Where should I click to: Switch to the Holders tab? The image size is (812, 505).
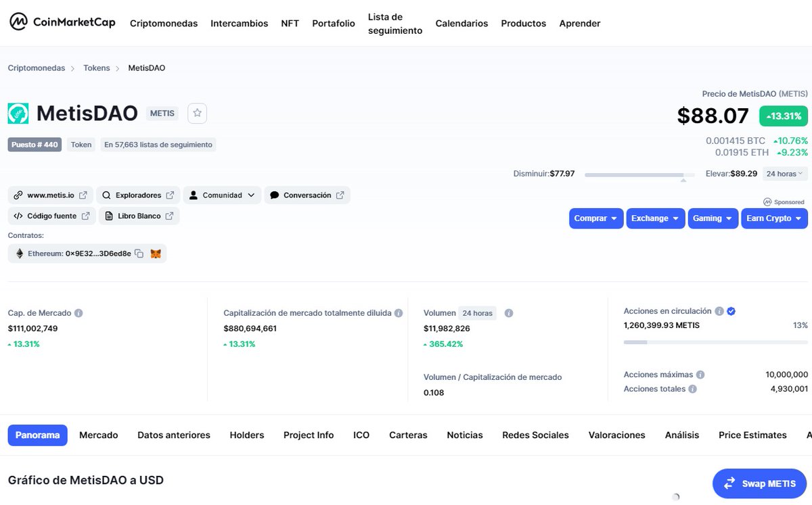247,435
